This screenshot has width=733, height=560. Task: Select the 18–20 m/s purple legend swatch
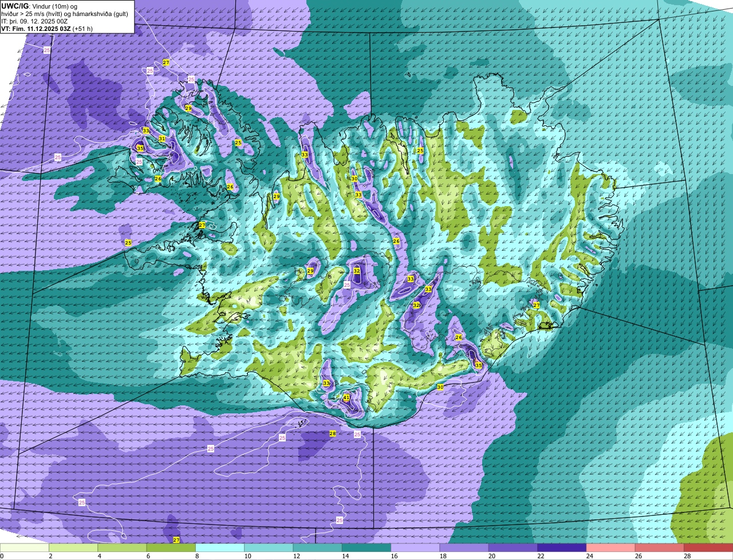[464, 547]
